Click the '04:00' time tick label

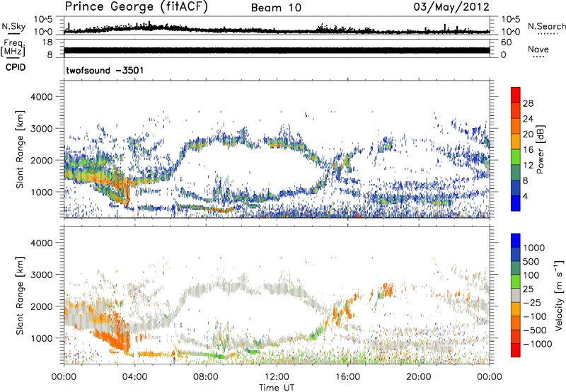134,377
